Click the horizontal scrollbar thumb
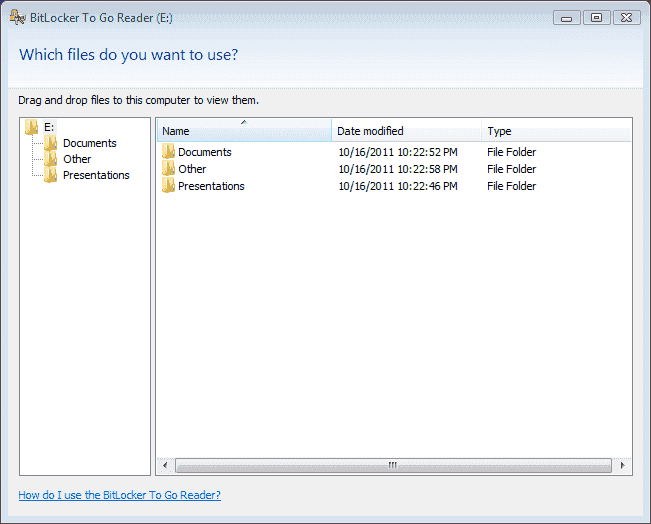 click(393, 465)
